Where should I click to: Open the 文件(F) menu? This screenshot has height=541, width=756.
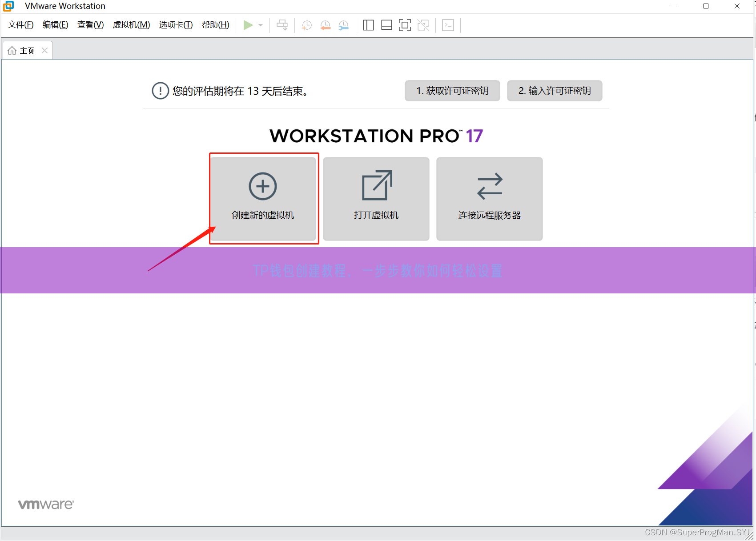(21, 25)
